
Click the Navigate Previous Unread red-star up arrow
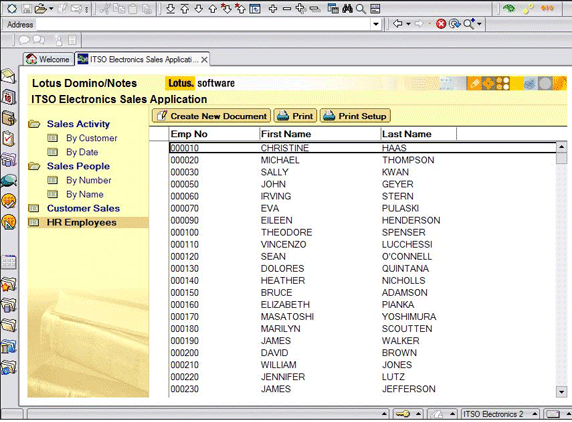point(240,8)
